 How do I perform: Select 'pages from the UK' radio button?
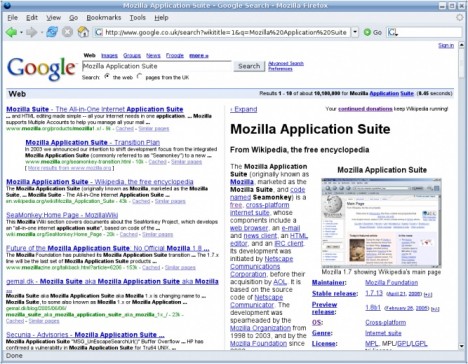coord(139,76)
